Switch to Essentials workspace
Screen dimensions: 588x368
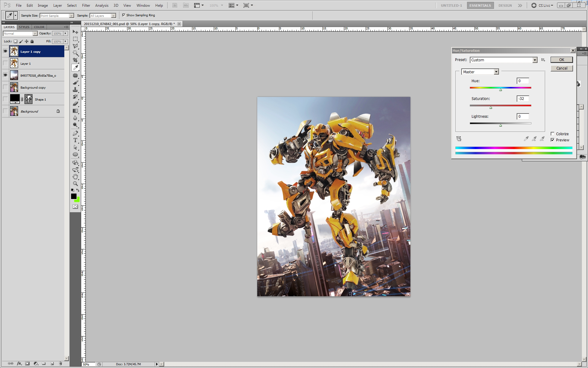[480, 6]
